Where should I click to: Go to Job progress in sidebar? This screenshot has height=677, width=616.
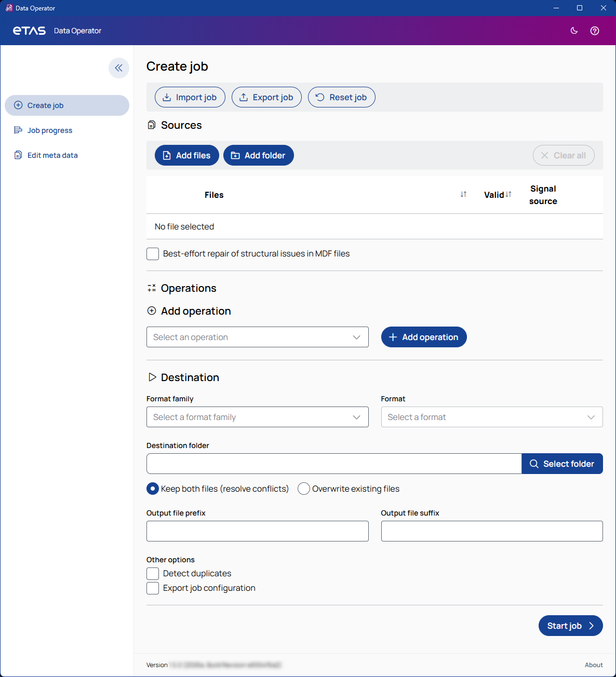(x=50, y=130)
